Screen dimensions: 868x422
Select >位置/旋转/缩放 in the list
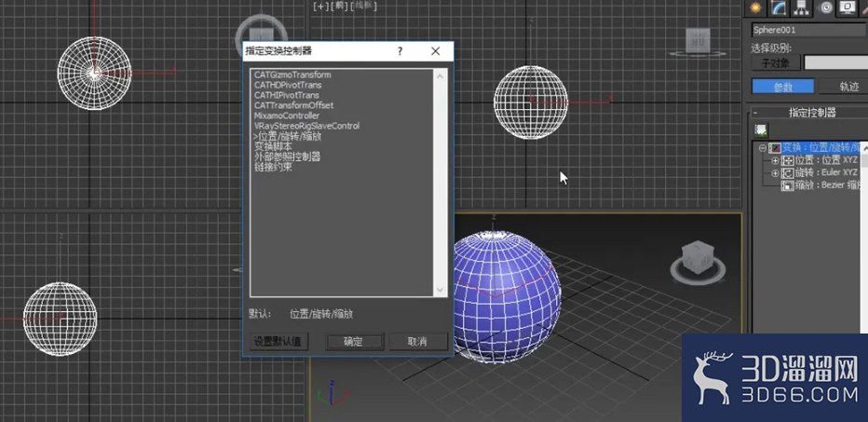click(x=287, y=136)
